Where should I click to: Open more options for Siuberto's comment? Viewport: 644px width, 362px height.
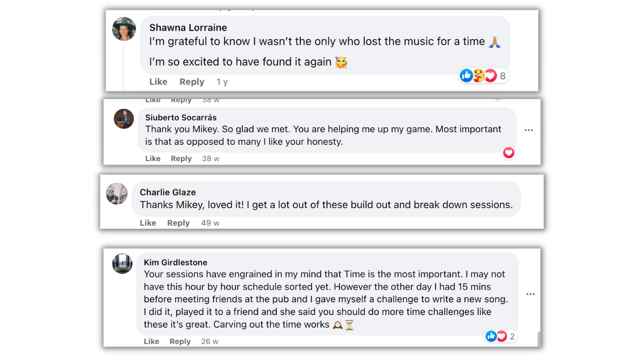[529, 130]
